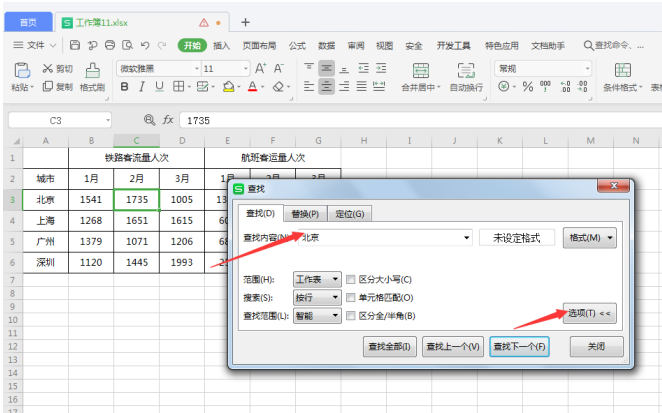Click the Print Preview icon

(x=127, y=45)
